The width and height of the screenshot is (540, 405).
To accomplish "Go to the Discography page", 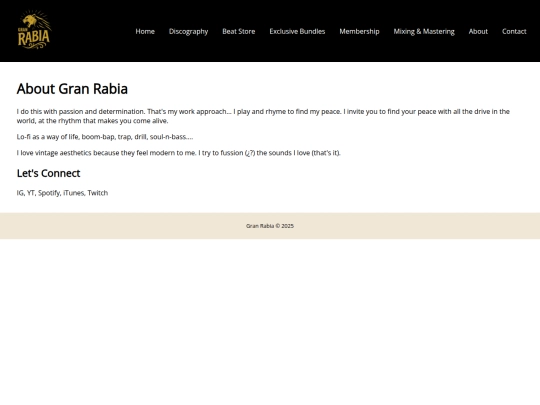I will 188,31.
